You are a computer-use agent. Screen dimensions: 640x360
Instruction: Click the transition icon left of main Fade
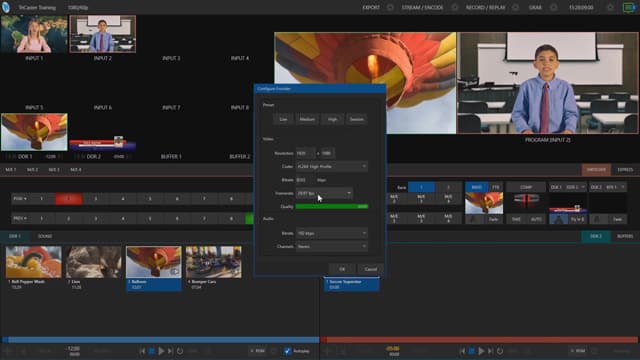tap(474, 219)
